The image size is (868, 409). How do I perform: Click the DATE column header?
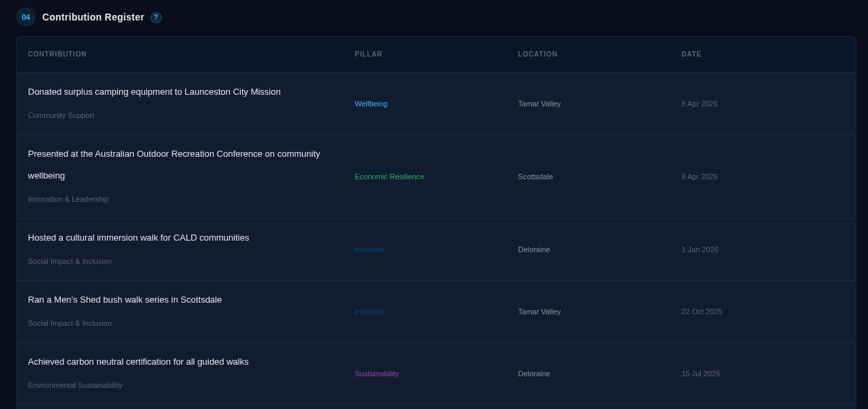click(x=691, y=55)
